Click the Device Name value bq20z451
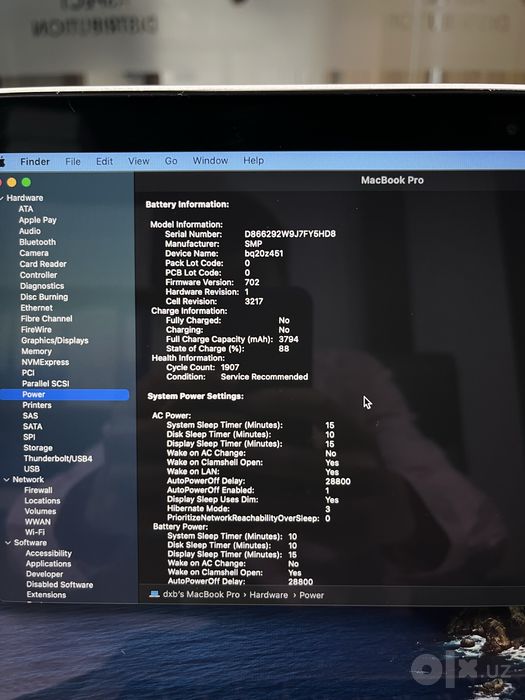Screen dimensions: 525x700 click(x=264, y=254)
